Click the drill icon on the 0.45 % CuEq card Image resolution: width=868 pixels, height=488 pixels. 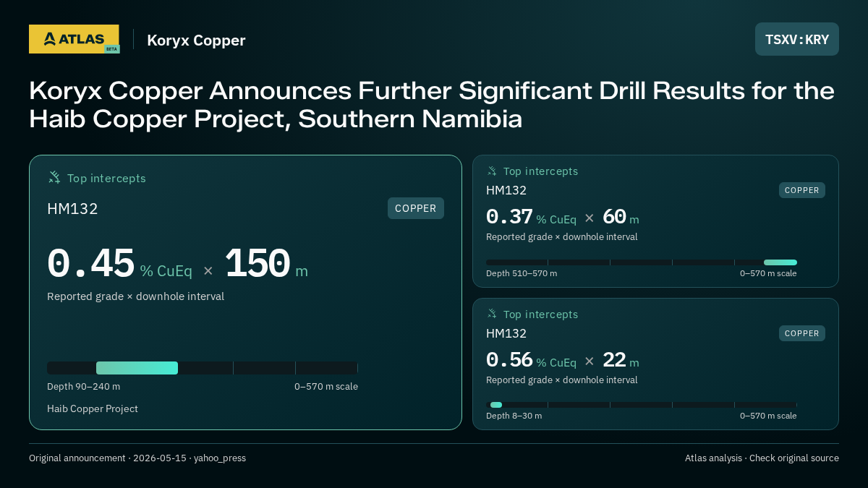click(x=54, y=177)
